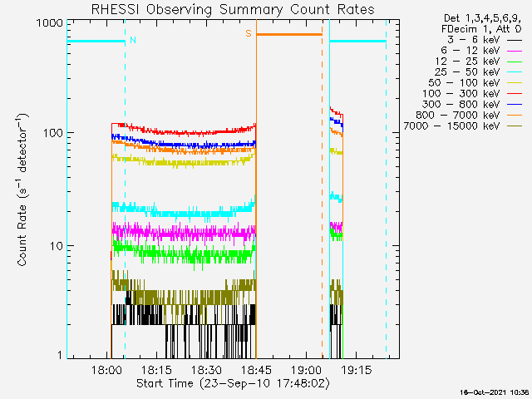This screenshot has width=532, height=399.
Task: Click the 19:00 time axis label
Action: 306,370
